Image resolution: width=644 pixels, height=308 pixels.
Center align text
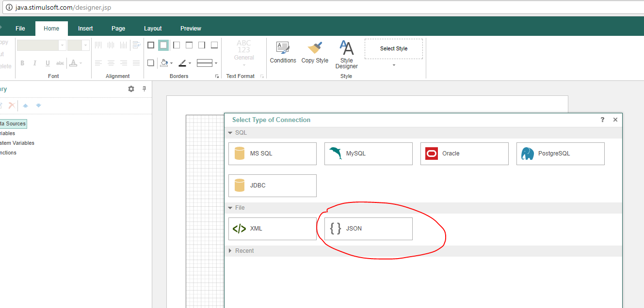111,63
